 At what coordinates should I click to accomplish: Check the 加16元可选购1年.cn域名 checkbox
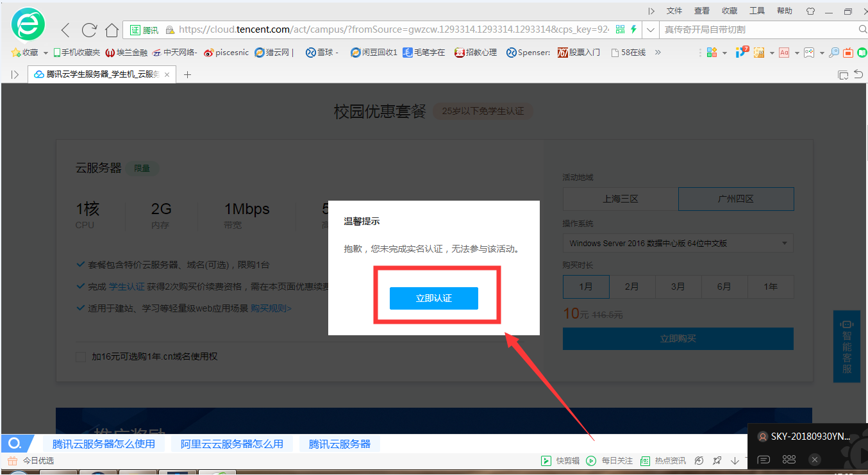pos(81,356)
